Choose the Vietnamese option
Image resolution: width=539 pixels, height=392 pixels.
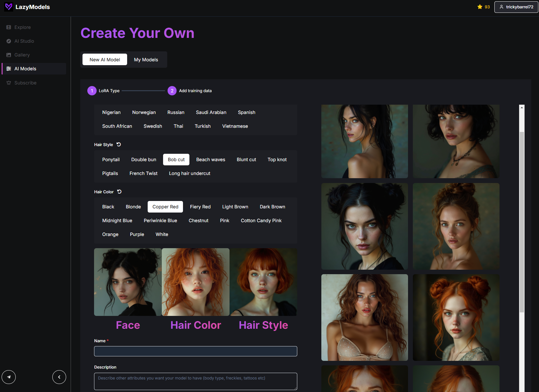click(x=235, y=126)
